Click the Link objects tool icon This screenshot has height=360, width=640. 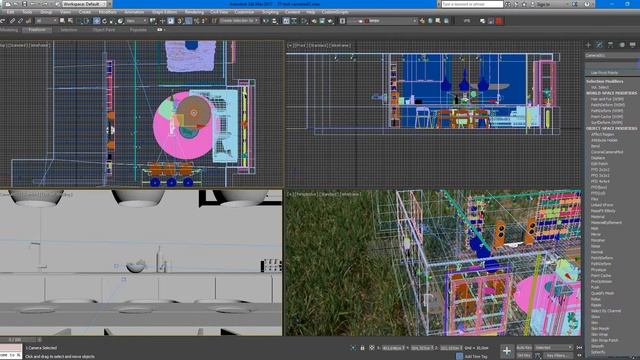12,21
